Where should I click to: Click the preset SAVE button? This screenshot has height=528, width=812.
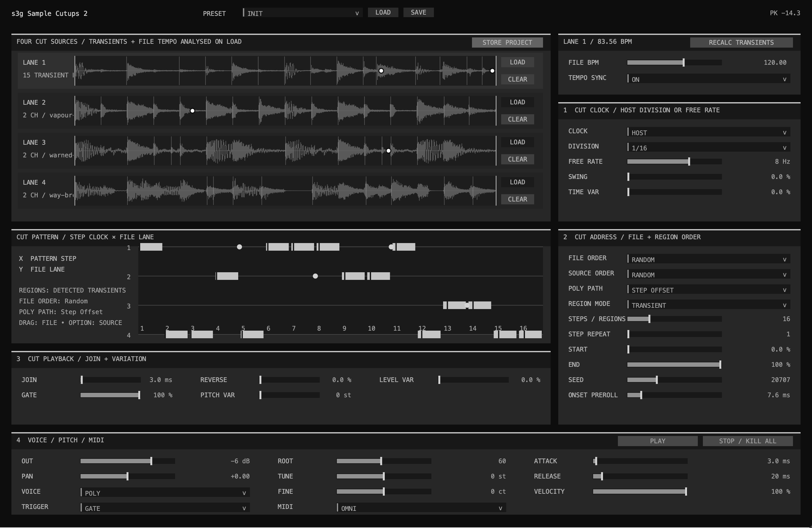click(x=418, y=12)
